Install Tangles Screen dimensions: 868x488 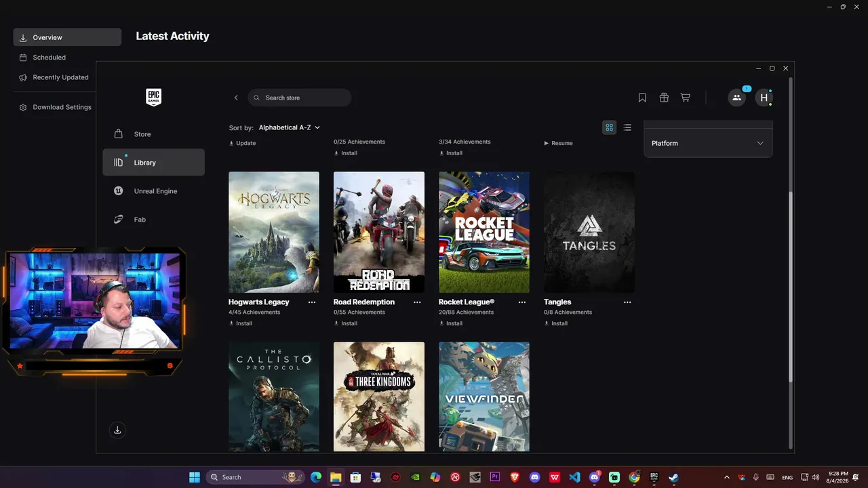pos(556,323)
